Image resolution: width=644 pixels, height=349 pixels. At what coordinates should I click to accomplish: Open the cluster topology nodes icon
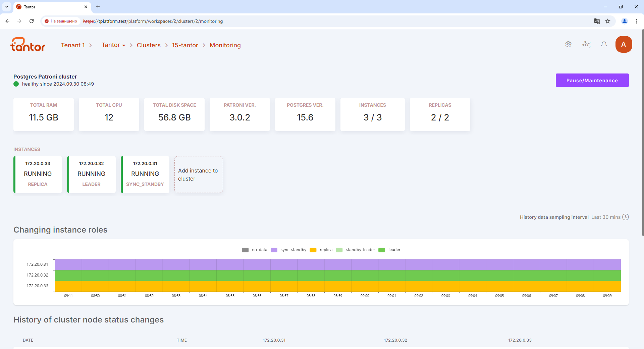586,44
